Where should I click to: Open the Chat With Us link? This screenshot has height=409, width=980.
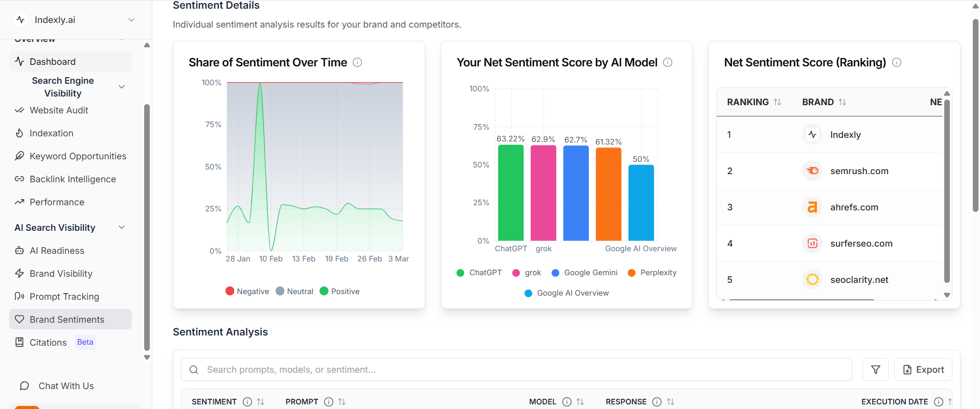point(66,386)
